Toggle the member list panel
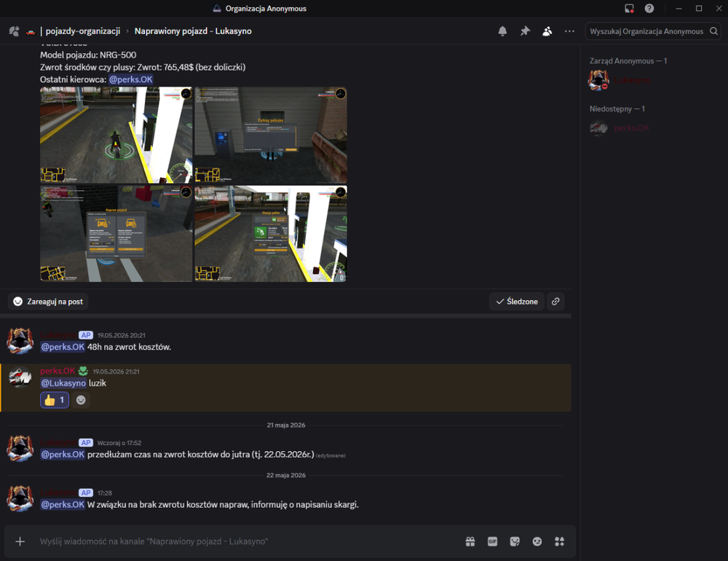This screenshot has width=728, height=561. click(547, 31)
